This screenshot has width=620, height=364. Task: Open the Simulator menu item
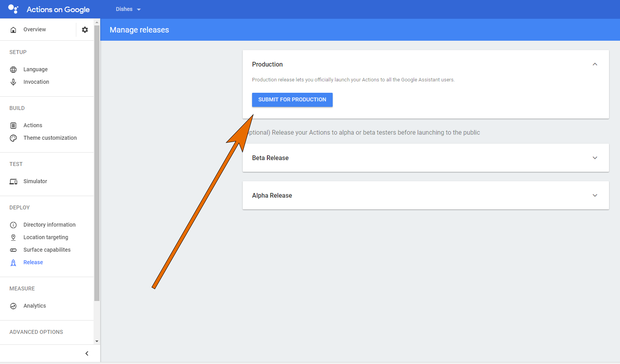pyautogui.click(x=35, y=181)
